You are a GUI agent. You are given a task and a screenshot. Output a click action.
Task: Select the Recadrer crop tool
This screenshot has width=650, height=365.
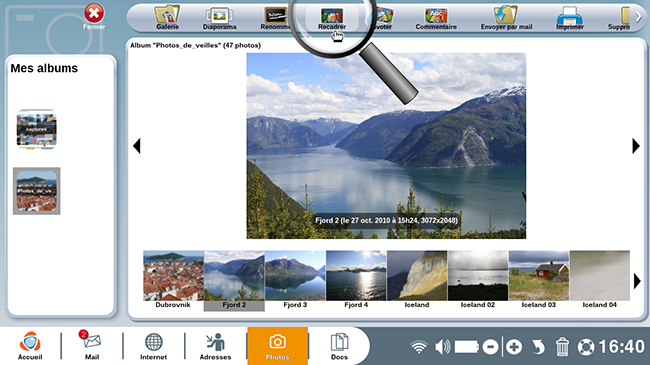click(332, 19)
